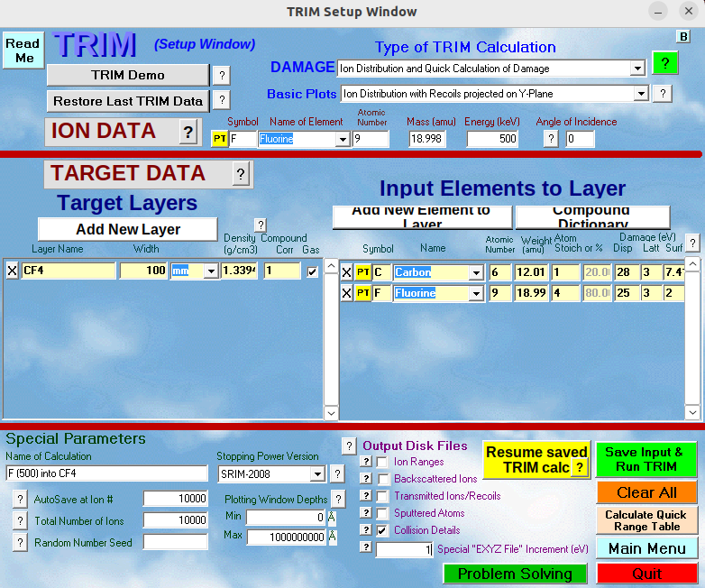
Task: Click Restore Last TRIM Data
Action: coord(128,101)
